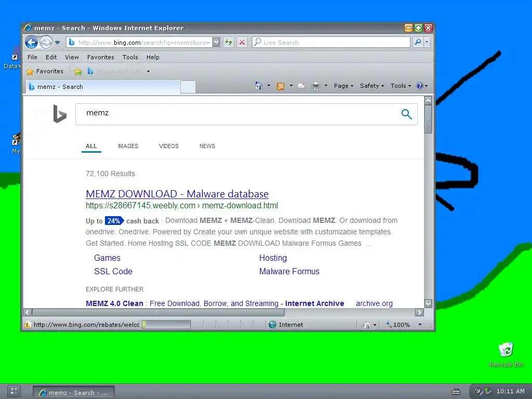
Task: Click the vertical scrollbar down arrow
Action: coord(428,303)
